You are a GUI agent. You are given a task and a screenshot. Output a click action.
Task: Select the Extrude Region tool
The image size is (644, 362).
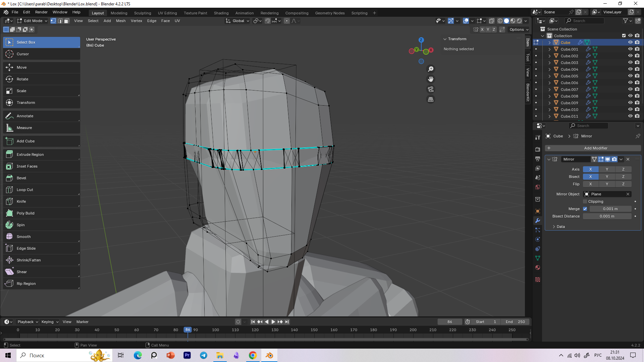pos(41,155)
